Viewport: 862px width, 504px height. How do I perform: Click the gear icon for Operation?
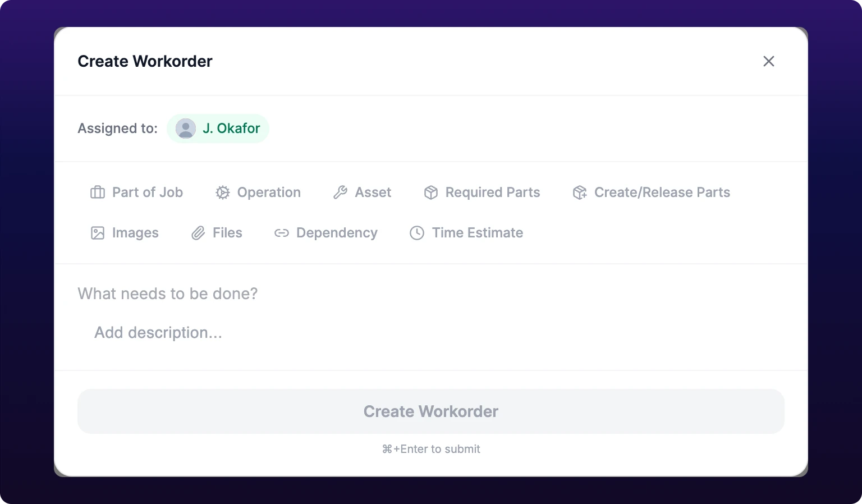tap(223, 193)
